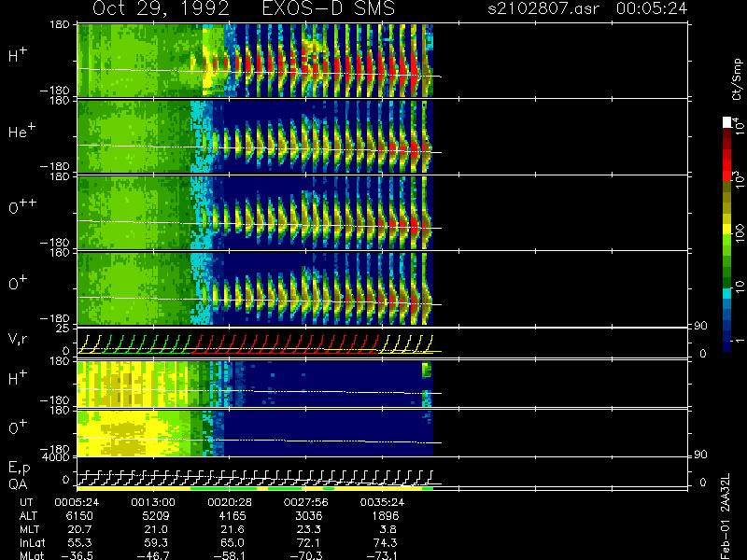
Task: Click the MLat value "-36.5"
Action: 78,555
